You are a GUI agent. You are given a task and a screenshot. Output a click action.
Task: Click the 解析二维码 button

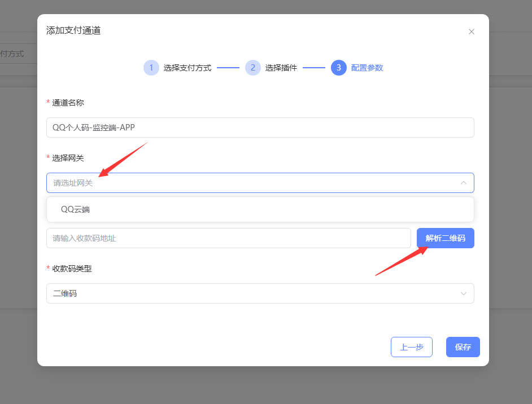pos(446,238)
